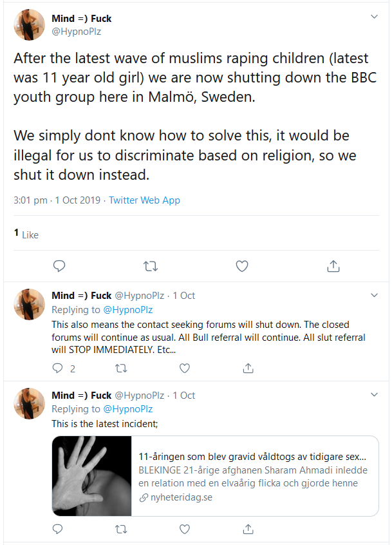This screenshot has height=545, width=392.
Task: Open @HypnoPlz mention in last reply
Action: (128, 409)
